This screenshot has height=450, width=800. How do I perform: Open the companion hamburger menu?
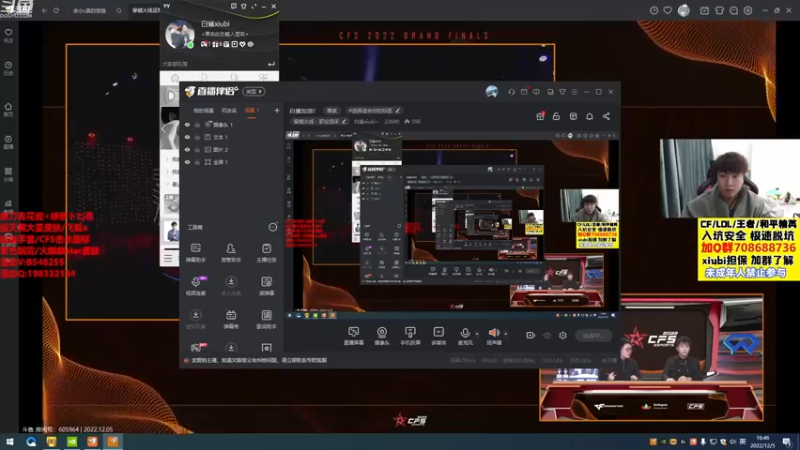pyautogui.click(x=574, y=92)
